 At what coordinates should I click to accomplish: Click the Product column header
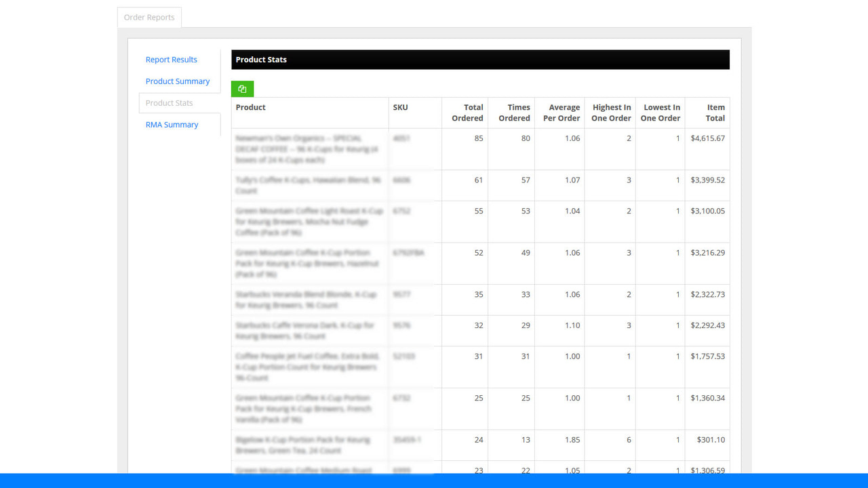(x=250, y=107)
